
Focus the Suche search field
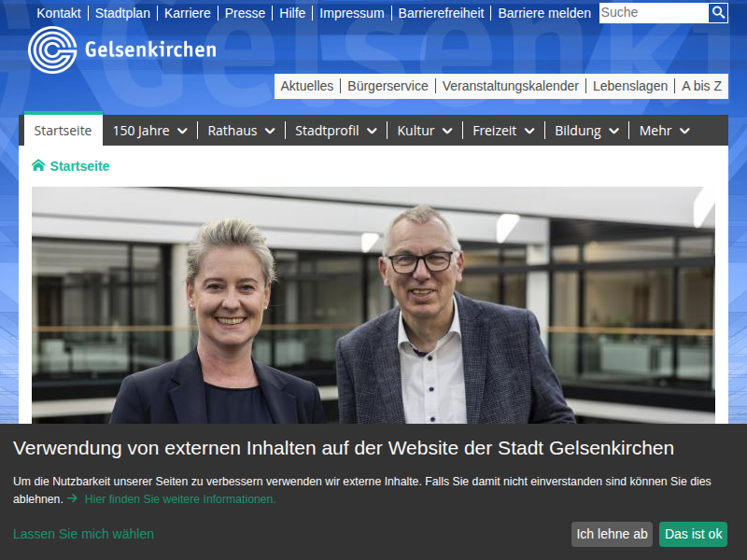pyautogui.click(x=654, y=12)
